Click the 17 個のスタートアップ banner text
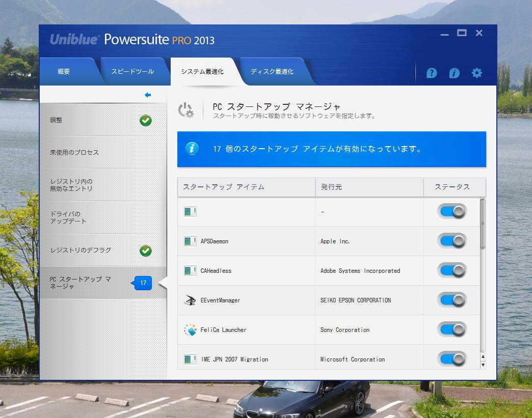532x418 pixels. pyautogui.click(x=317, y=149)
